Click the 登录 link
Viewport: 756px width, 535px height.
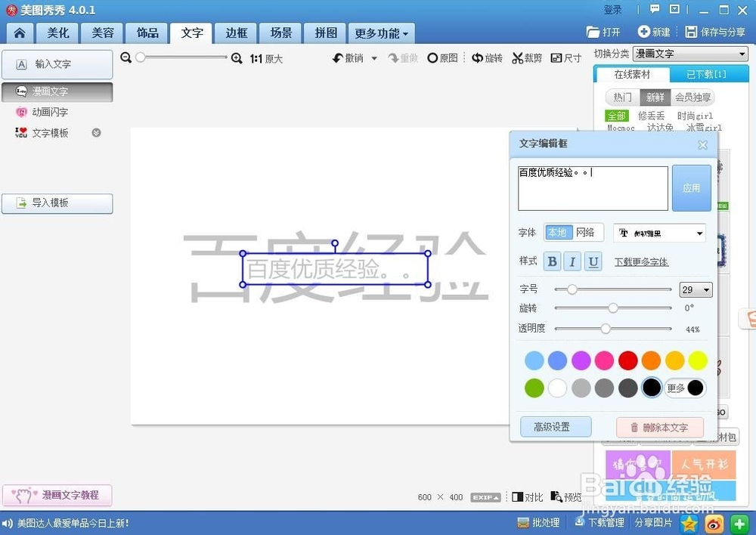pos(613,10)
